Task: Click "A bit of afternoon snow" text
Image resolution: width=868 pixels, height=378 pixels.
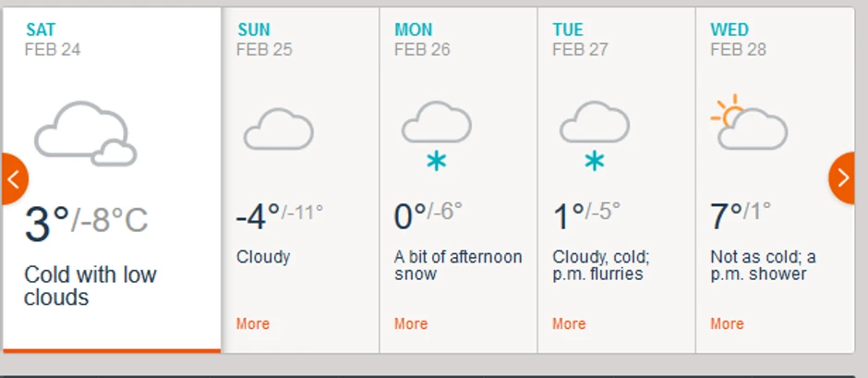Action: point(458,264)
